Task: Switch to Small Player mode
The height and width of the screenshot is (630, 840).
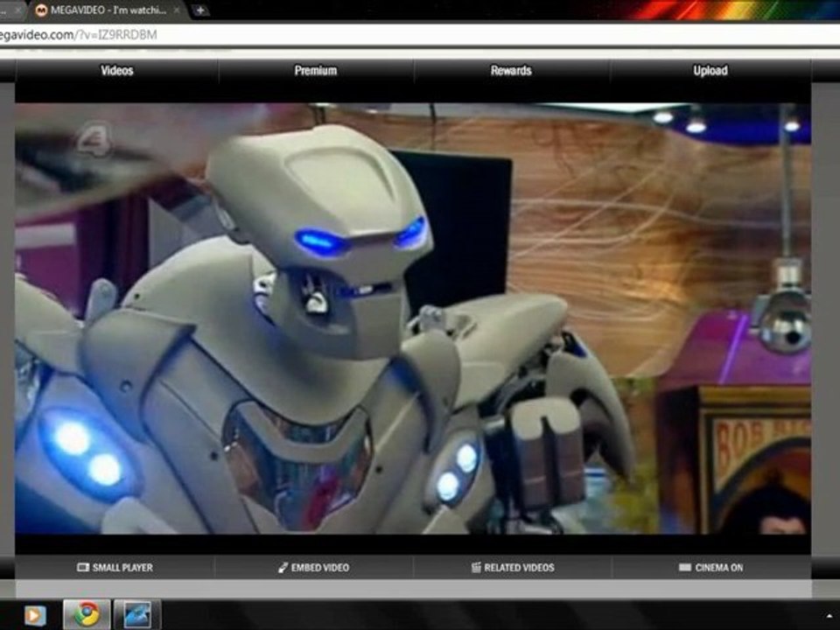Action: tap(115, 567)
